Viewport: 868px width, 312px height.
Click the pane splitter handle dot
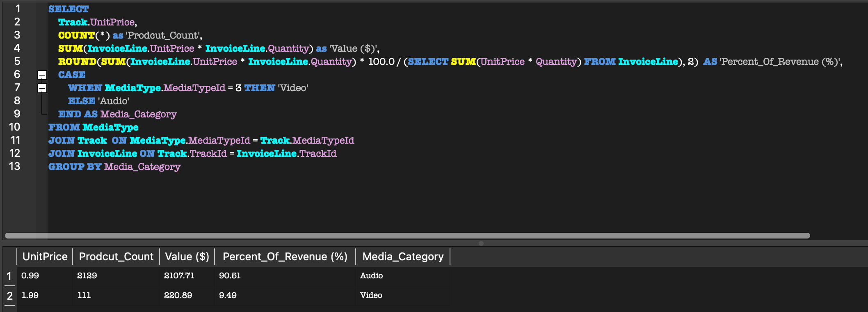click(x=481, y=243)
